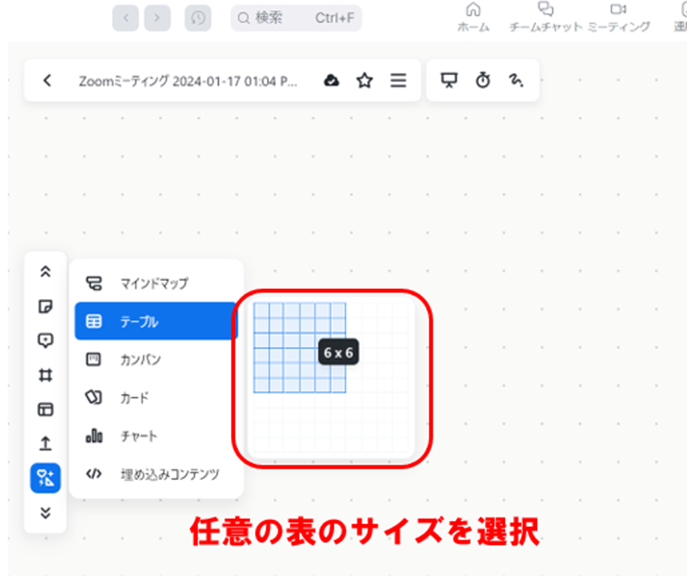Star this whiteboard as favorite

(x=365, y=81)
